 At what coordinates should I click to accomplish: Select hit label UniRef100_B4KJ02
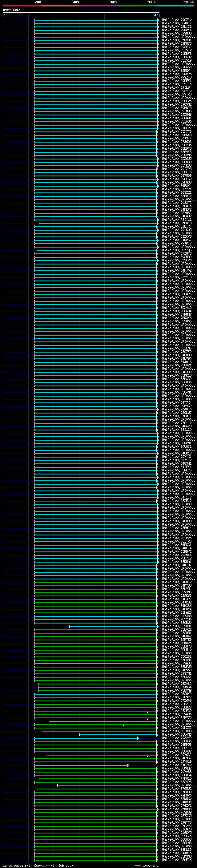coord(177,271)
